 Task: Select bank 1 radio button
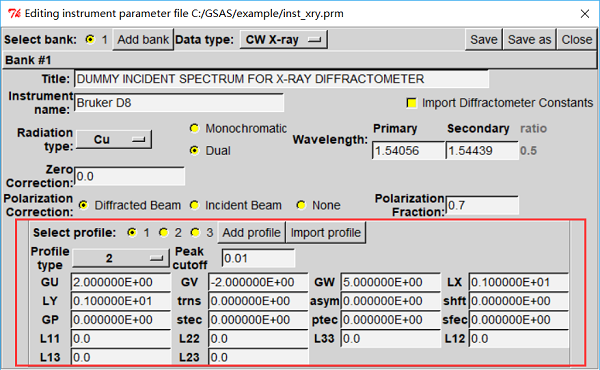[x=90, y=39]
